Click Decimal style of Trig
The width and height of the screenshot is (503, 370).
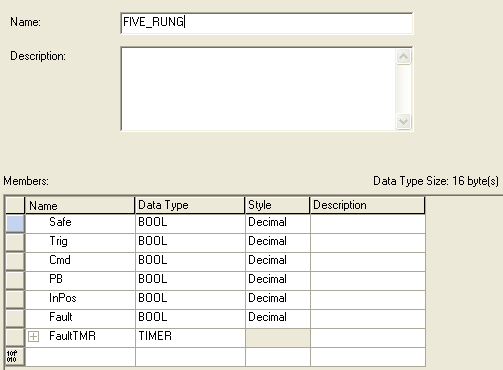tap(267, 241)
